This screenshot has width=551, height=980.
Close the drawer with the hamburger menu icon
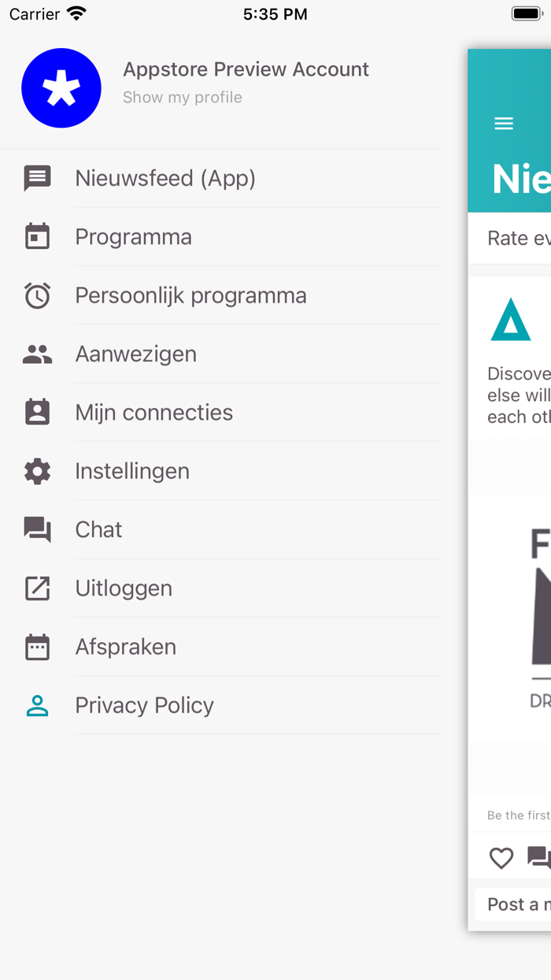coord(504,123)
